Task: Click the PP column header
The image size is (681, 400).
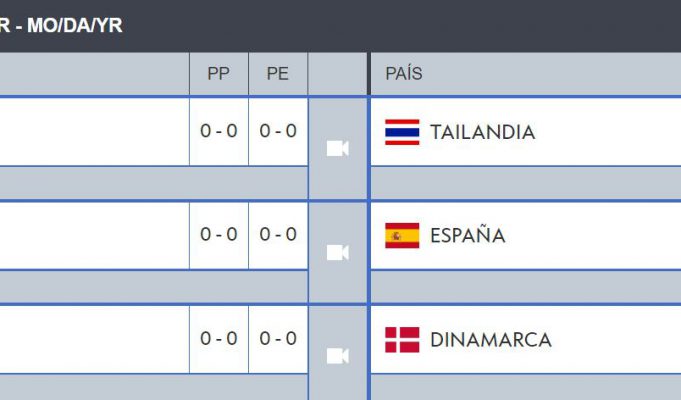Action: (218, 73)
